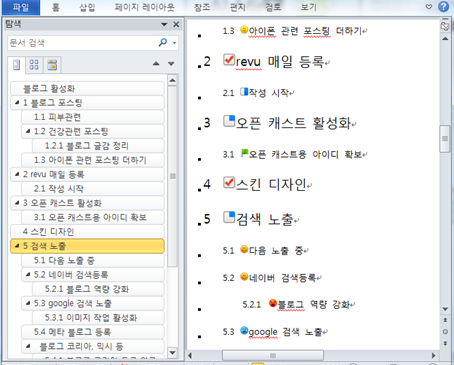Viewport: 454px width, 365px height.
Task: Collapse the 1 블로그 포스팅 heading
Action: click(17, 102)
